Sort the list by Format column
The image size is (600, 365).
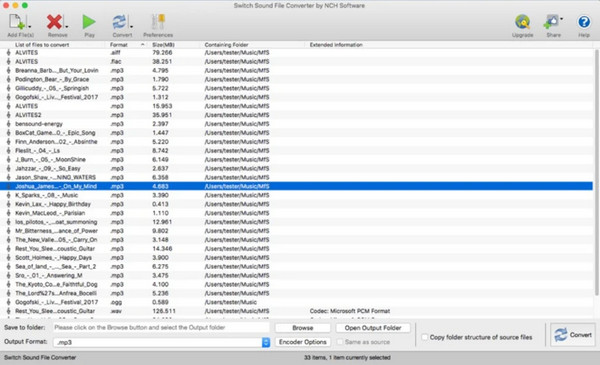(119, 45)
